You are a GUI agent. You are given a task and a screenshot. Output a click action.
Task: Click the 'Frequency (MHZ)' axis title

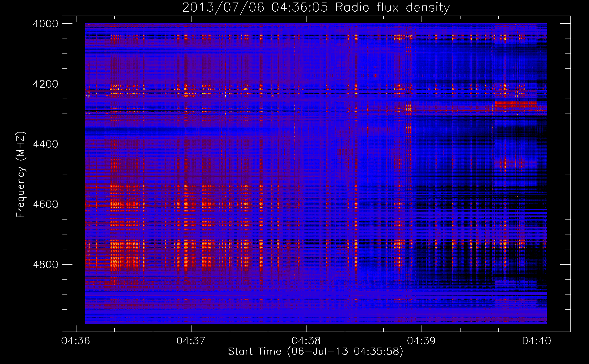click(21, 175)
